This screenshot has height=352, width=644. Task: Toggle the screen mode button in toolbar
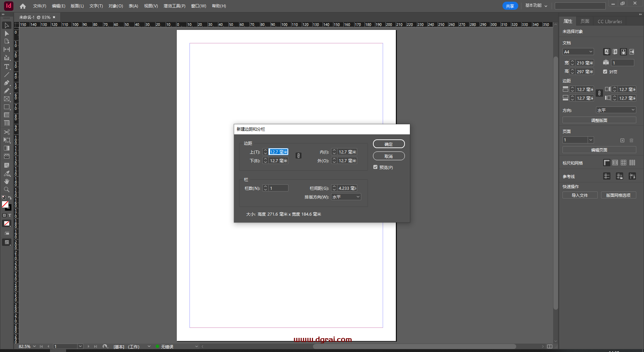(x=6, y=243)
